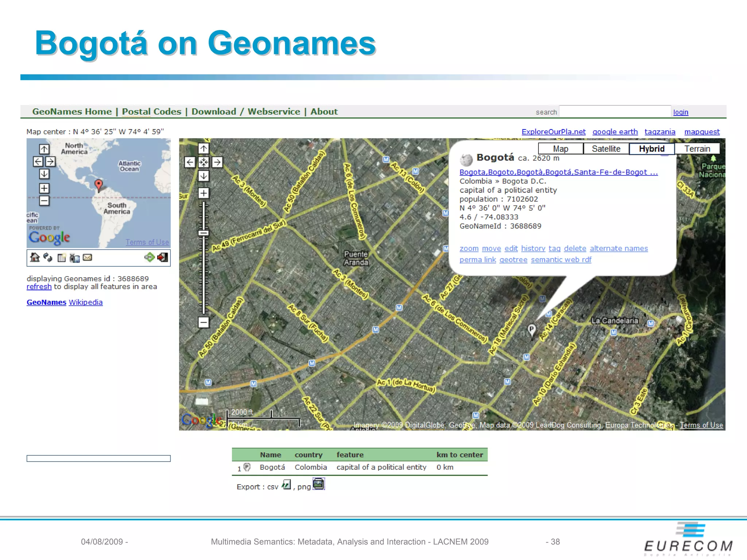Open the Postal Codes page
The height and width of the screenshot is (560, 747).
[151, 112]
